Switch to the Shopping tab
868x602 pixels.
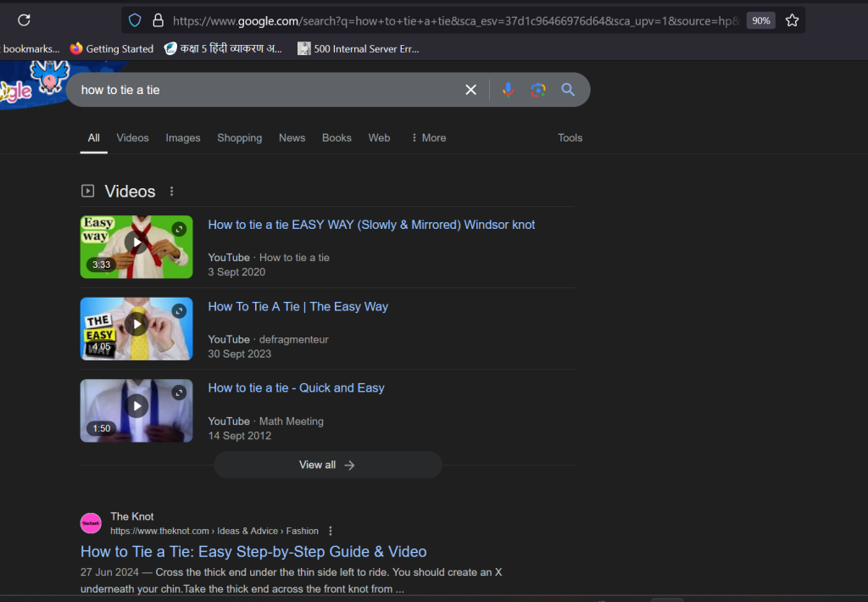(x=239, y=138)
